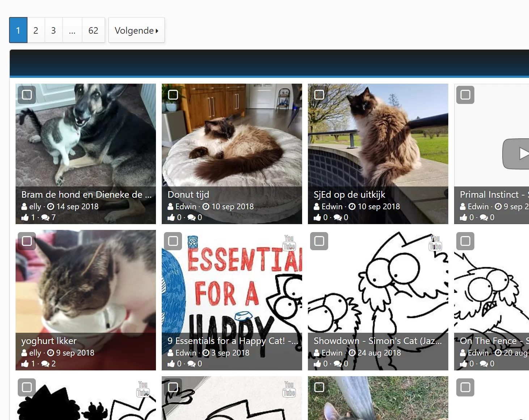
Task: Open elly's profile from yoghurt lkker card
Action: pos(35,353)
